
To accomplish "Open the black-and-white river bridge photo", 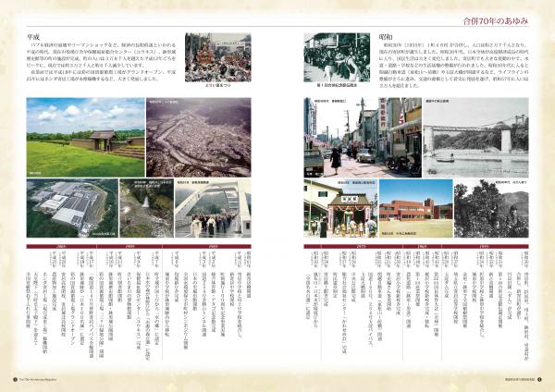I will [475, 138].
